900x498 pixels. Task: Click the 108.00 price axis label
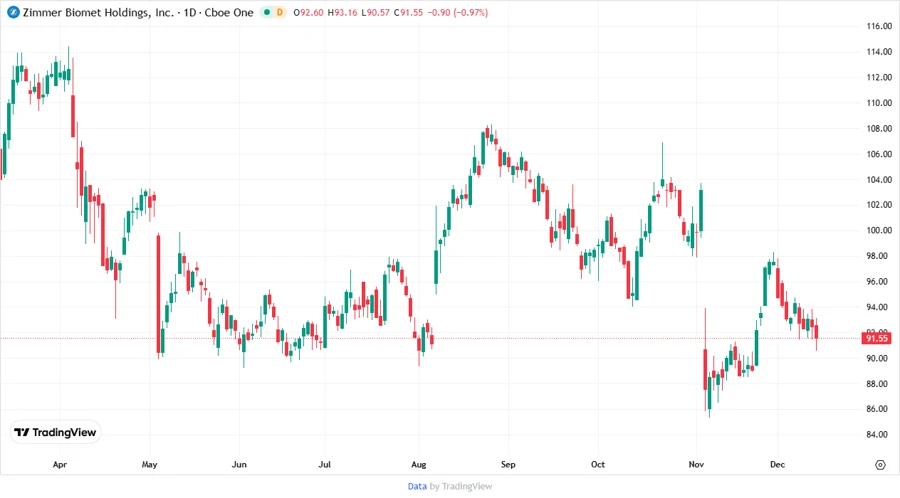(879, 129)
